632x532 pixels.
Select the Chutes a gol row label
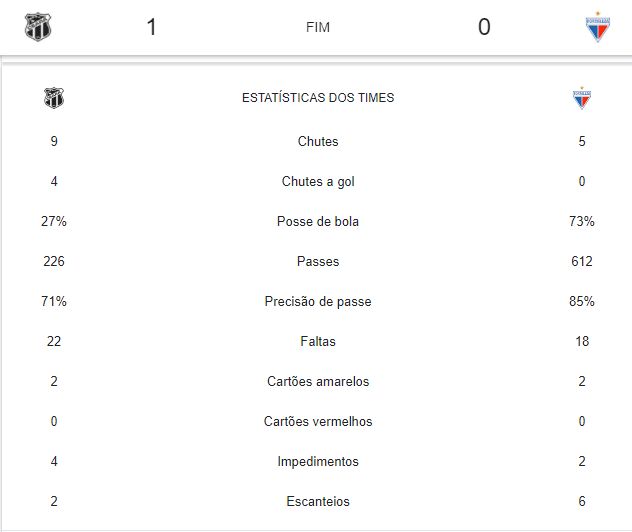point(318,182)
